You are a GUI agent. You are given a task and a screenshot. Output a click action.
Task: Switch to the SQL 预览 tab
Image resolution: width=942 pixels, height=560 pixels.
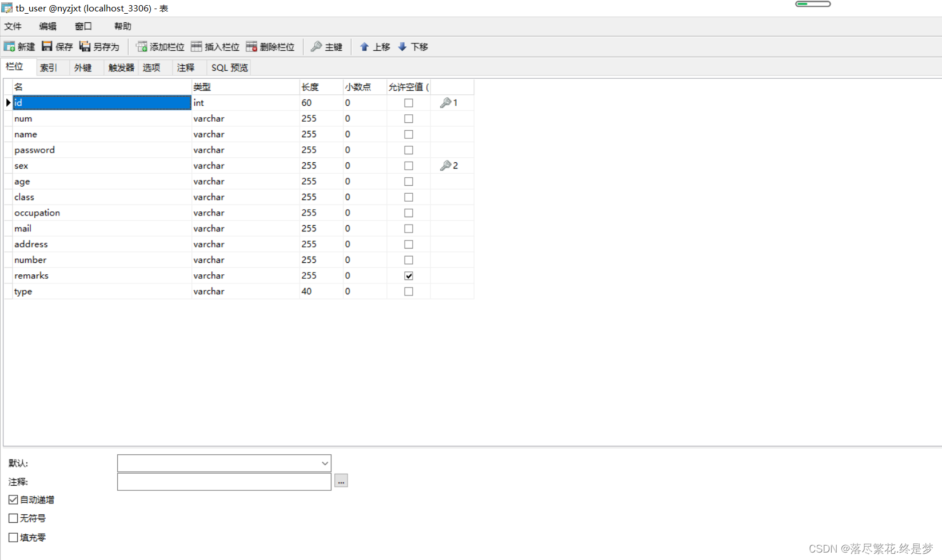[x=229, y=67]
